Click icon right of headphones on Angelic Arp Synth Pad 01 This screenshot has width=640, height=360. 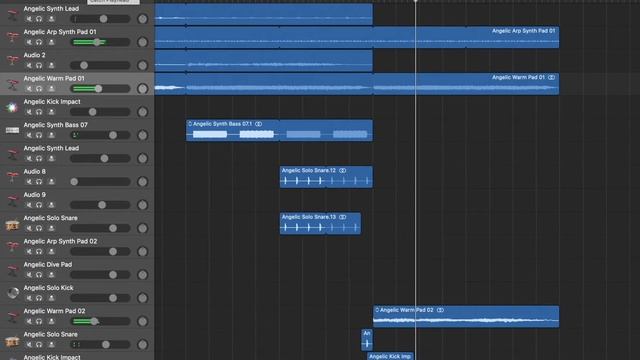(51, 42)
